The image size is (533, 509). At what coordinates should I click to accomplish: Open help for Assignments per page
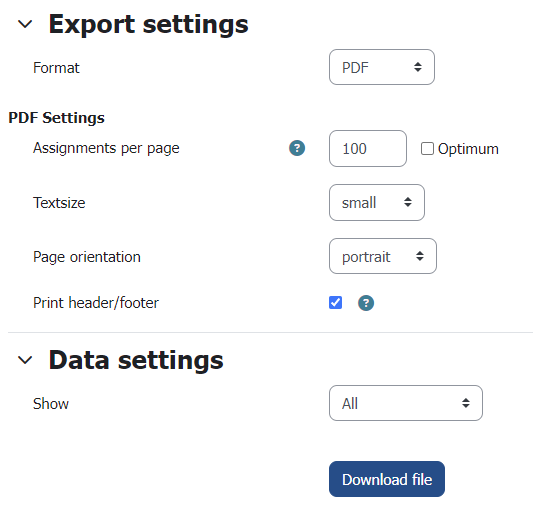pos(297,148)
